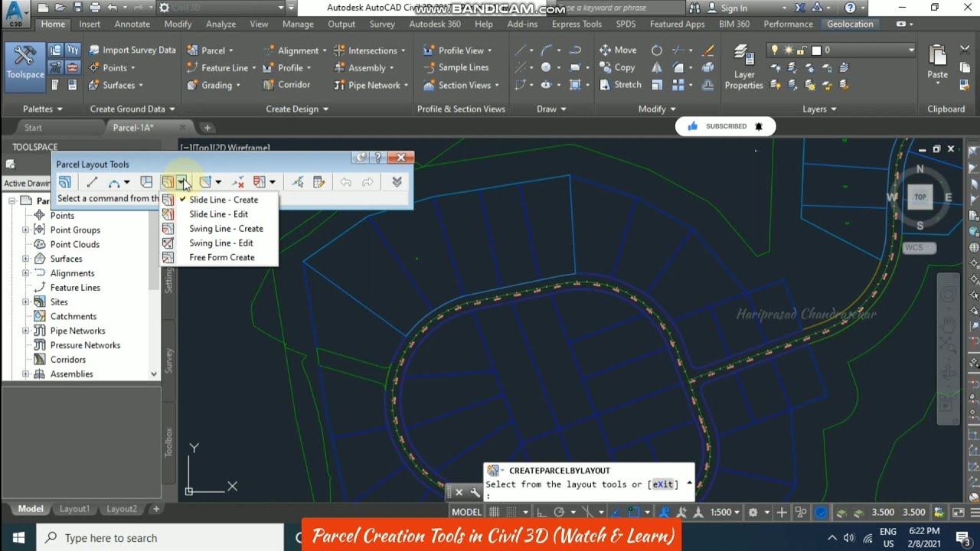This screenshot has width=980, height=551.
Task: Click the layer color swatch next to 0
Action: click(x=816, y=51)
